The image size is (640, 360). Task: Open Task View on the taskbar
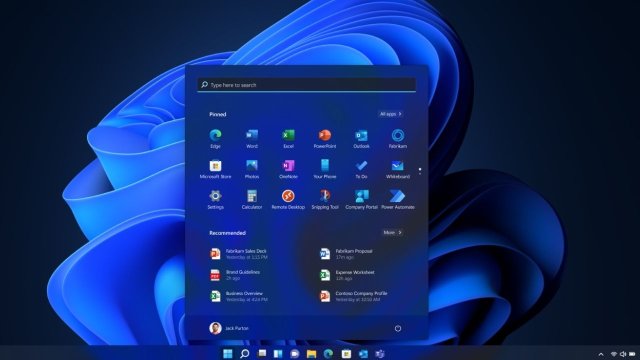tap(262, 353)
